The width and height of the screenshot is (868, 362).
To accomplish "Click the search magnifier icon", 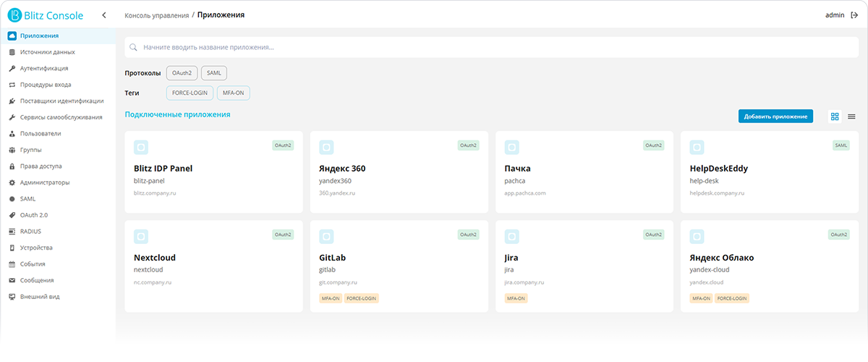I will click(133, 48).
